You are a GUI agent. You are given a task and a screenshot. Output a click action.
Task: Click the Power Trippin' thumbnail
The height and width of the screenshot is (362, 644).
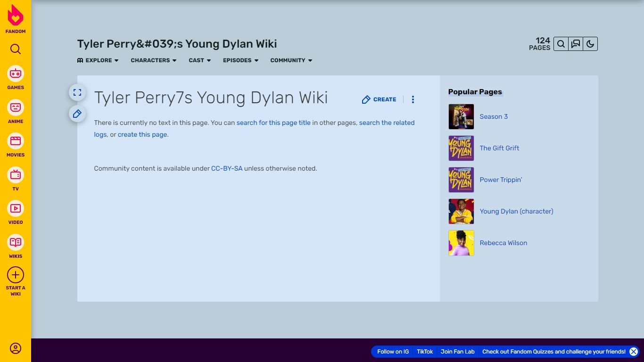(x=461, y=180)
